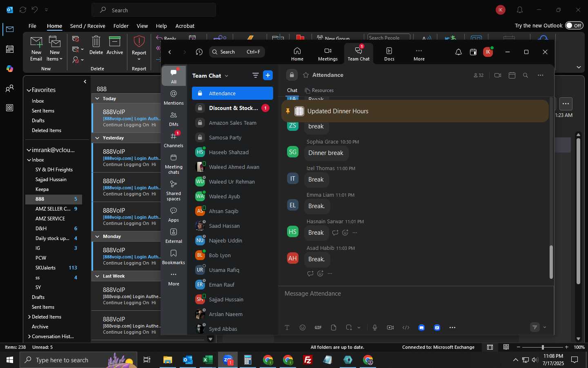This screenshot has height=368, width=588.
Task: Switch to the Resources tab in Attendance
Action: tap(319, 90)
